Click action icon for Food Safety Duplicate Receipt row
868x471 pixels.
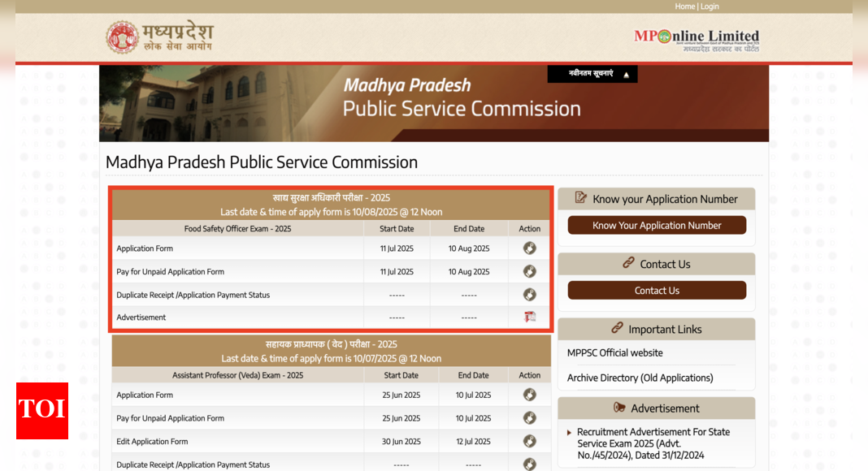[529, 295]
